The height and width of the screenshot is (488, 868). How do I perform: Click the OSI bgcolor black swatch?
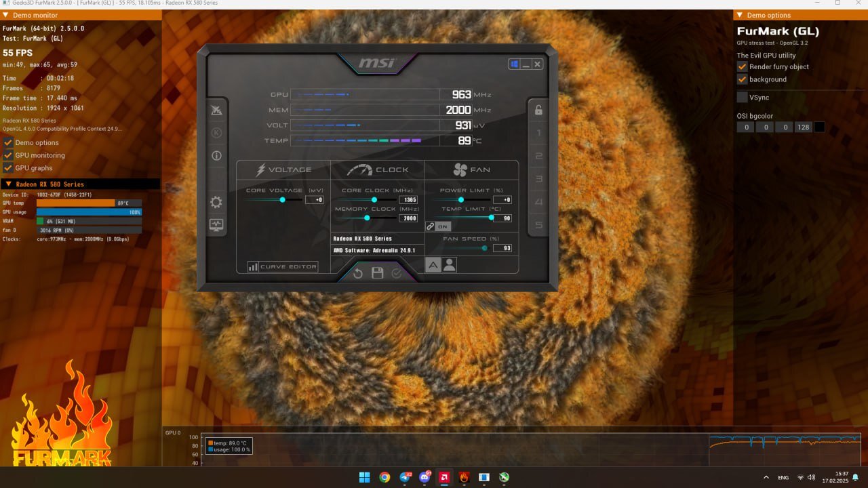819,127
